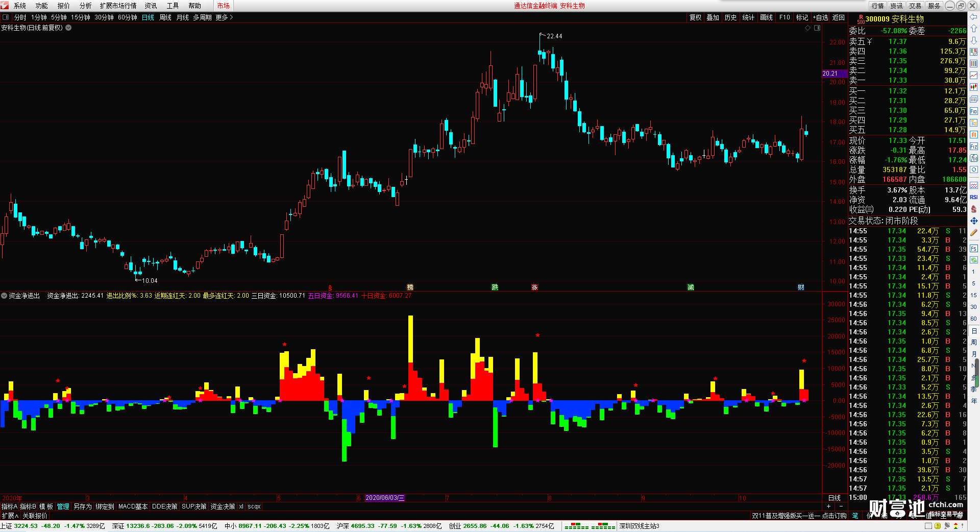Select the 指标A tab at bottom

(x=10, y=506)
